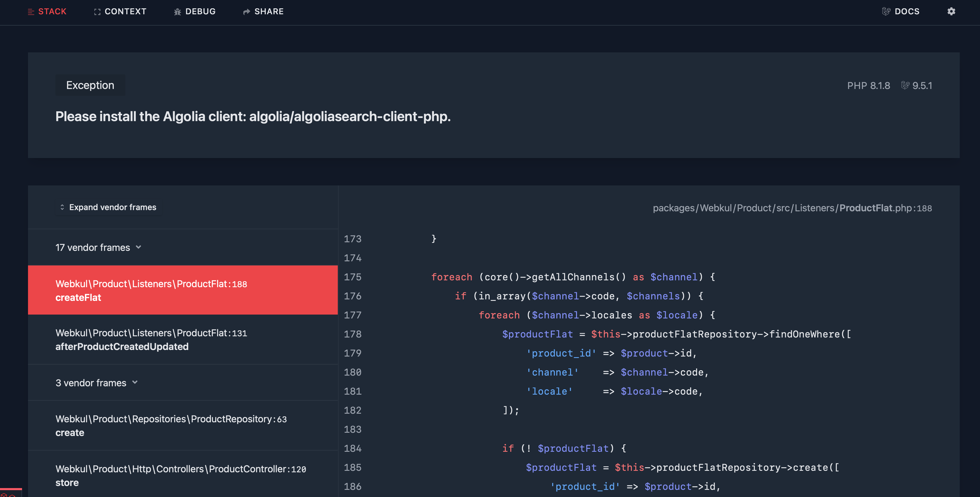
Task: Click the in_array($channel->code line
Action: click(x=579, y=296)
